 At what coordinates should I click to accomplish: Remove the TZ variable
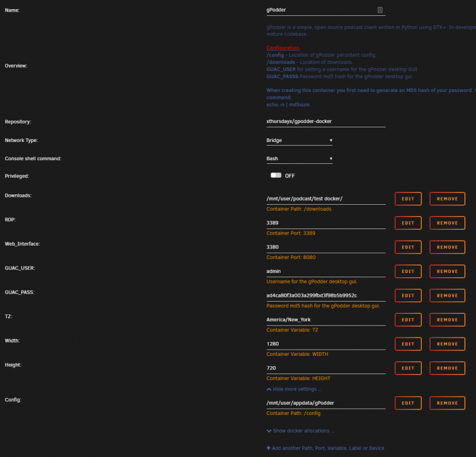coord(447,320)
